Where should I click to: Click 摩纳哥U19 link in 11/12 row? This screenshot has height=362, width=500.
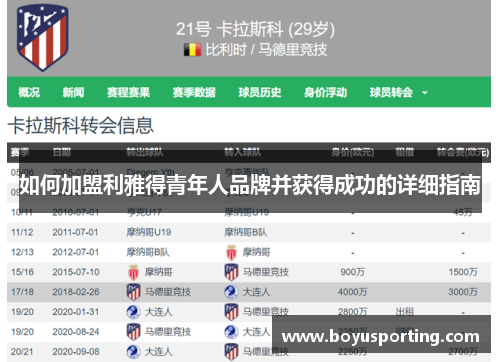[149, 232]
